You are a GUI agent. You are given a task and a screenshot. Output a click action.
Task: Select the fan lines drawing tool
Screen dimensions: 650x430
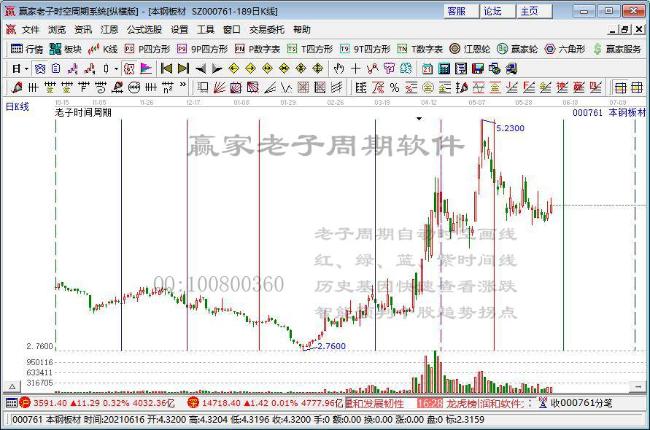(219, 87)
